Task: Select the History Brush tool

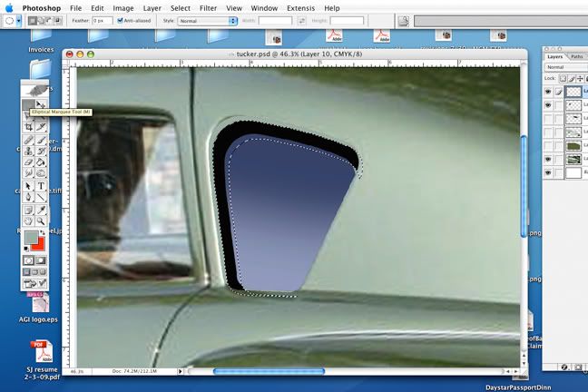Action: [x=41, y=152]
